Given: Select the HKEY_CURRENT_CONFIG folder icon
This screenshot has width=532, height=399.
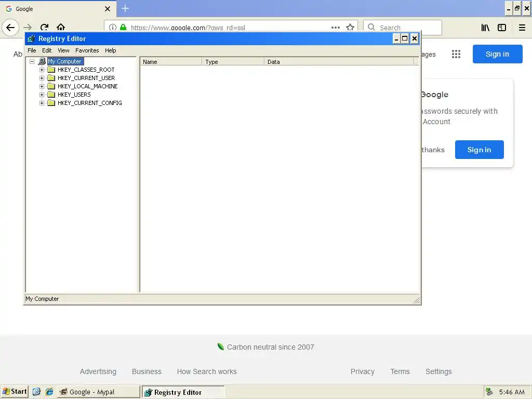Looking at the screenshot, I should click(51, 103).
